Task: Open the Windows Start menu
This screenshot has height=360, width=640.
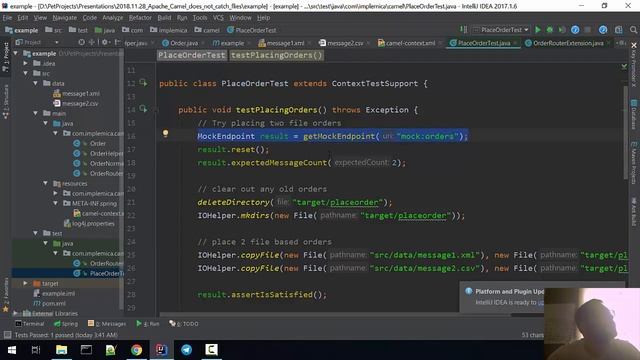Action: click(12, 350)
